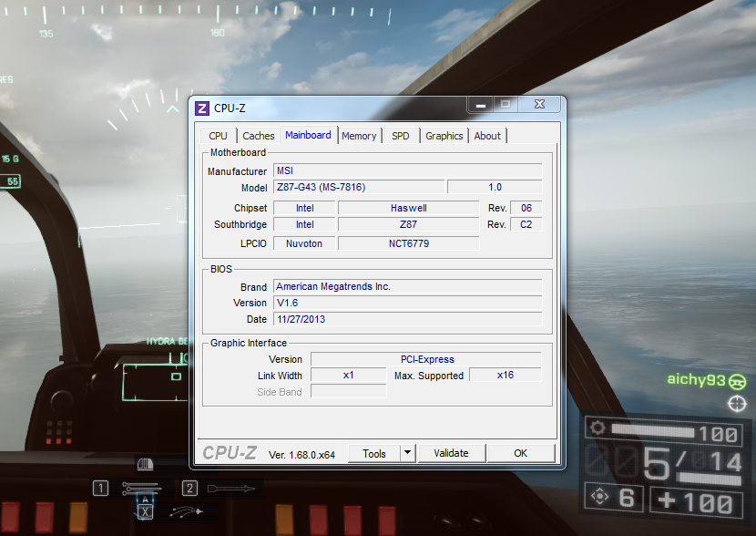Click the CPU-Z title bar icon

202,108
